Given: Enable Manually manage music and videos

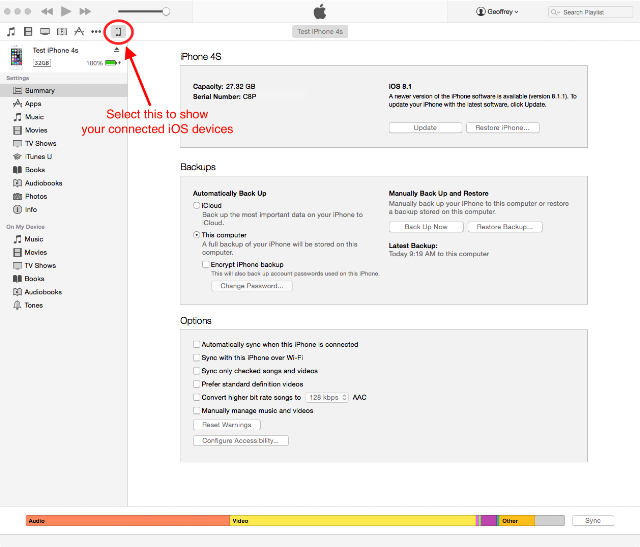Looking at the screenshot, I should (x=197, y=410).
